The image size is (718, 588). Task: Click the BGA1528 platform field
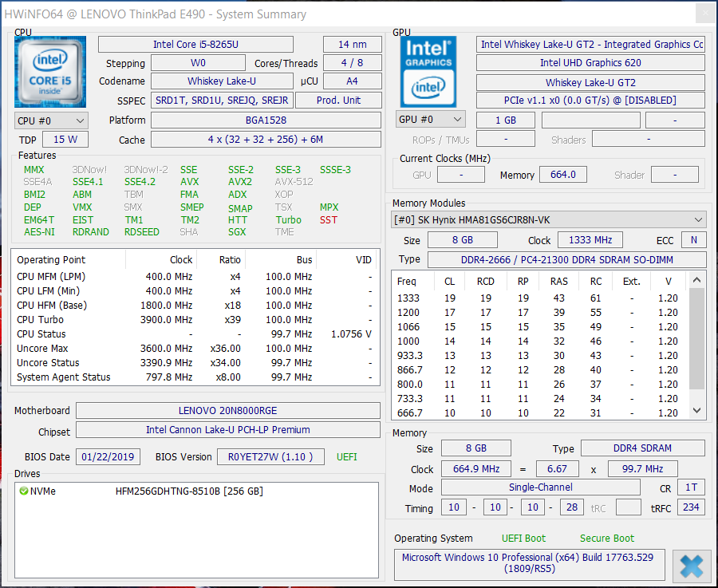pos(266,120)
